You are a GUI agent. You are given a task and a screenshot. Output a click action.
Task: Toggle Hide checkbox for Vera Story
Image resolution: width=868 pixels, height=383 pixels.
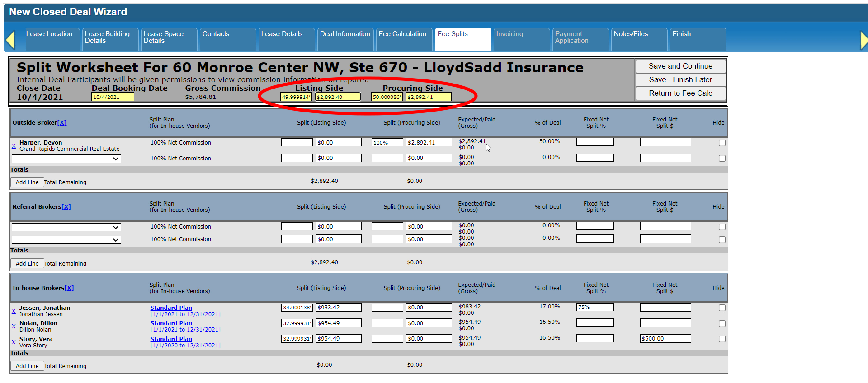(x=722, y=339)
